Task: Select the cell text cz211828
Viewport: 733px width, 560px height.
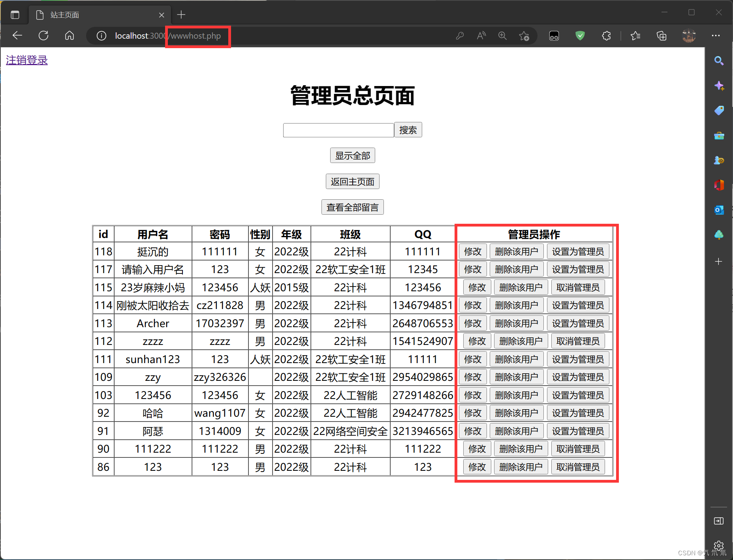Action: click(220, 305)
